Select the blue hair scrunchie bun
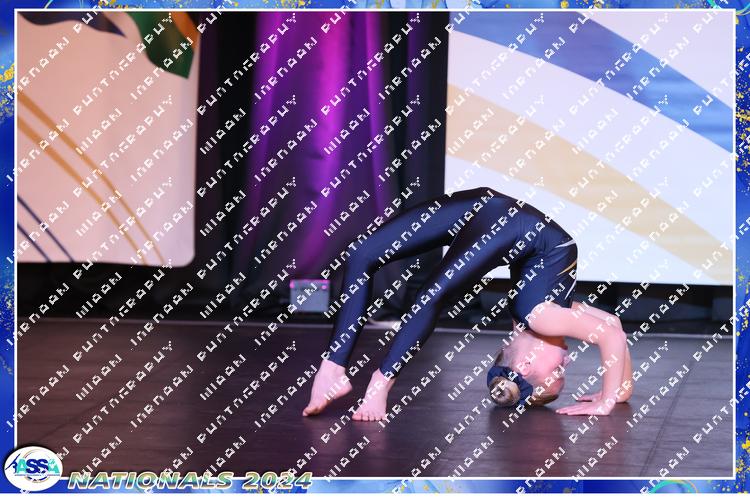Screen dimensions: 750x500 click(x=503, y=387)
